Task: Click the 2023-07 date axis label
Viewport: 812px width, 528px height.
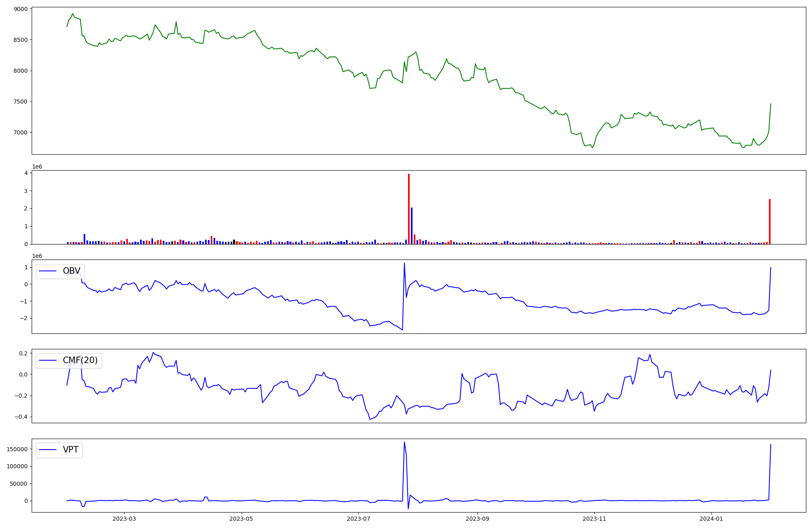Action: coord(359,519)
